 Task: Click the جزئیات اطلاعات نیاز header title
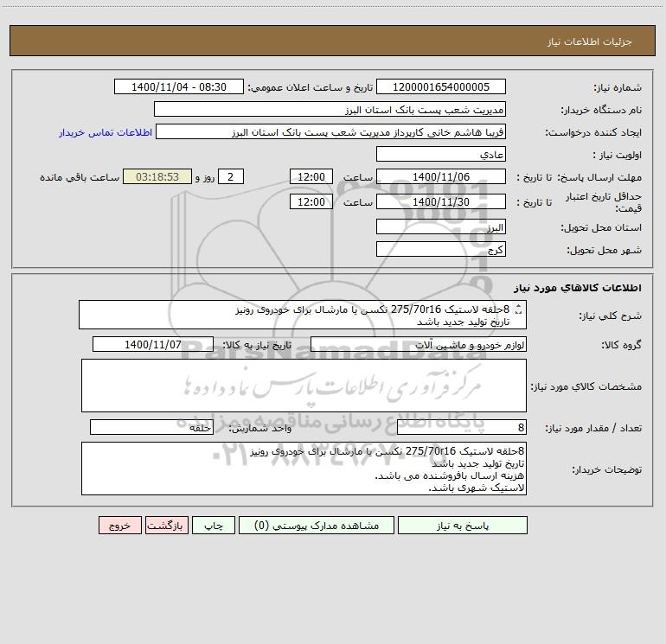tap(590, 41)
